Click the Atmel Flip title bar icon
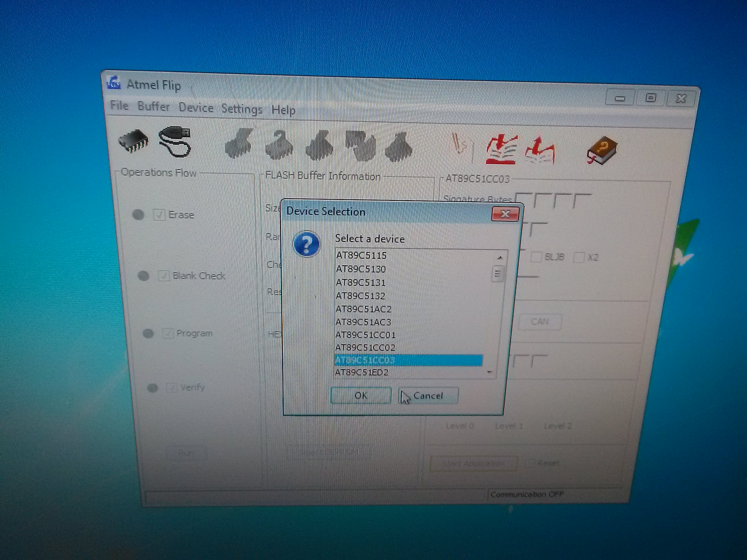Viewport: 747px width, 560px height. click(114, 83)
